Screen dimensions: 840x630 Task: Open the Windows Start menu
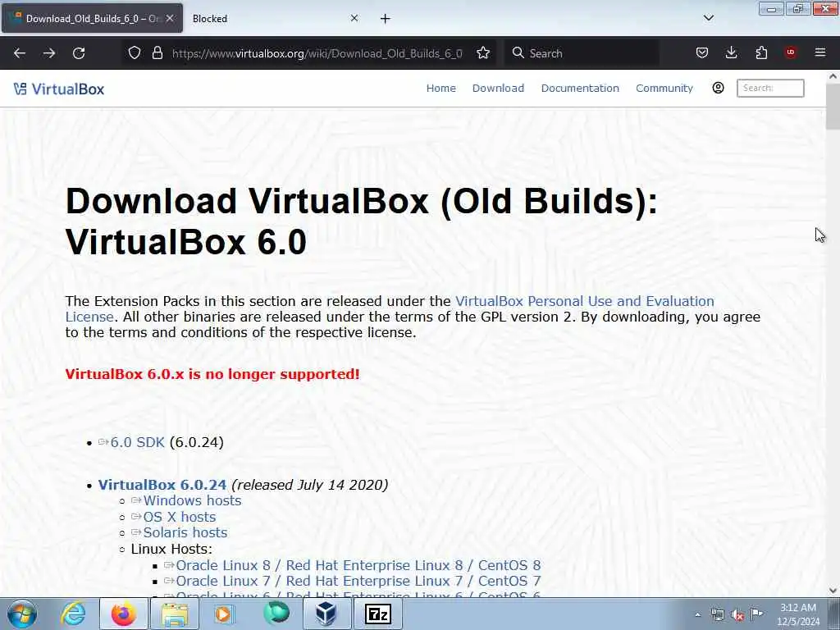(x=22, y=614)
